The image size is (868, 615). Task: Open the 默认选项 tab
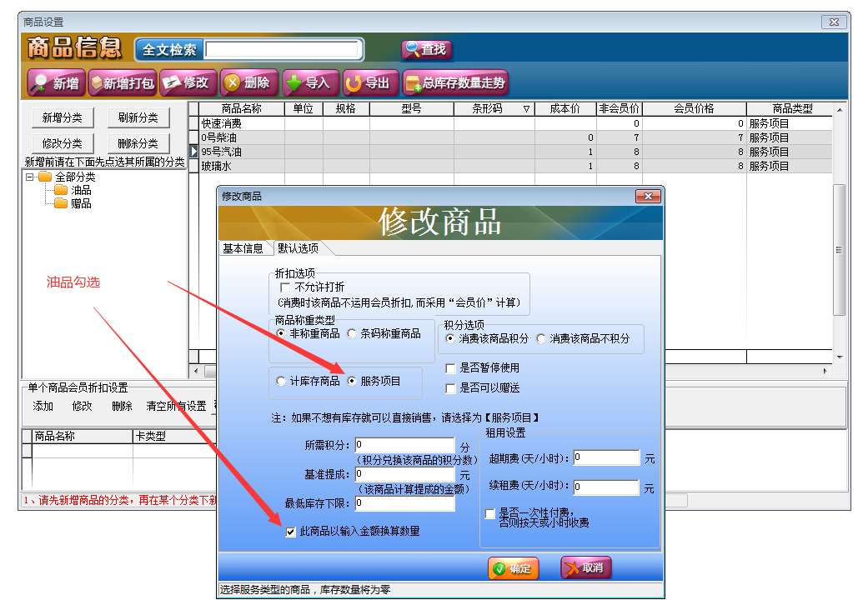298,248
